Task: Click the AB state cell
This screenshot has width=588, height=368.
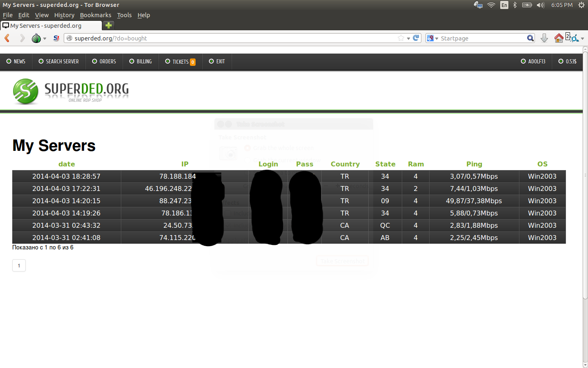Action: (x=385, y=238)
